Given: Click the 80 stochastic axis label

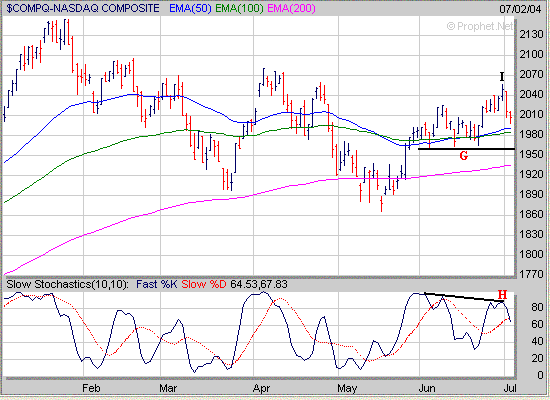Looking at the screenshot, I should [537, 307].
